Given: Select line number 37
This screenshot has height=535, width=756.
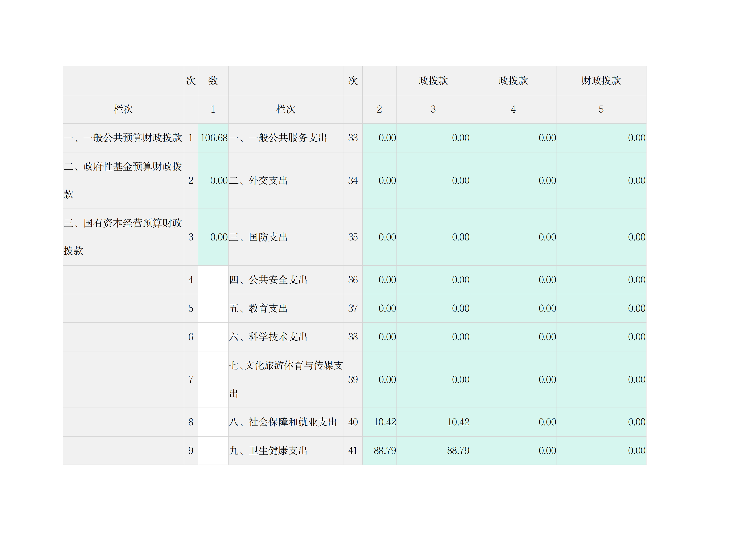Looking at the screenshot, I should tap(353, 308).
